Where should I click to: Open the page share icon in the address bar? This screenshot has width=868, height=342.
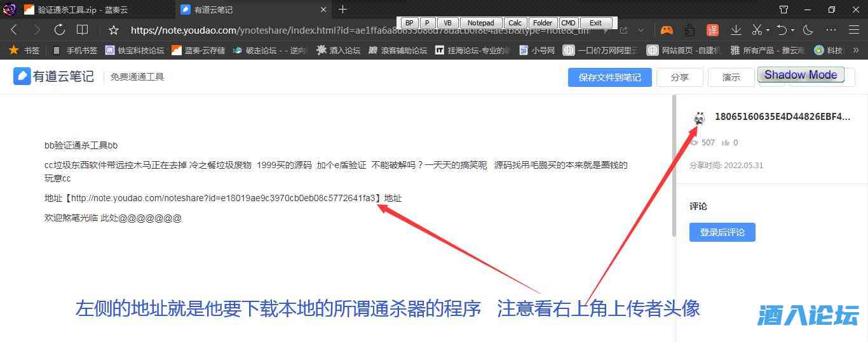pyautogui.click(x=623, y=30)
